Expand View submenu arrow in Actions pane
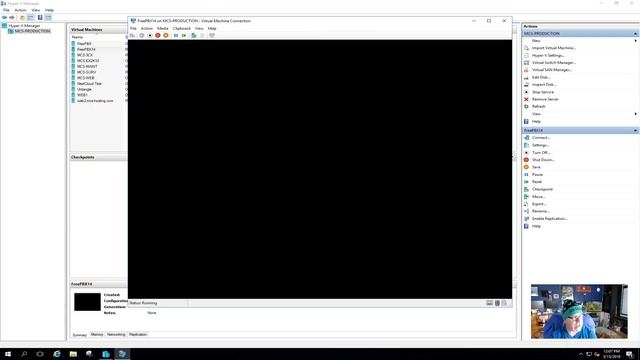 coord(636,114)
